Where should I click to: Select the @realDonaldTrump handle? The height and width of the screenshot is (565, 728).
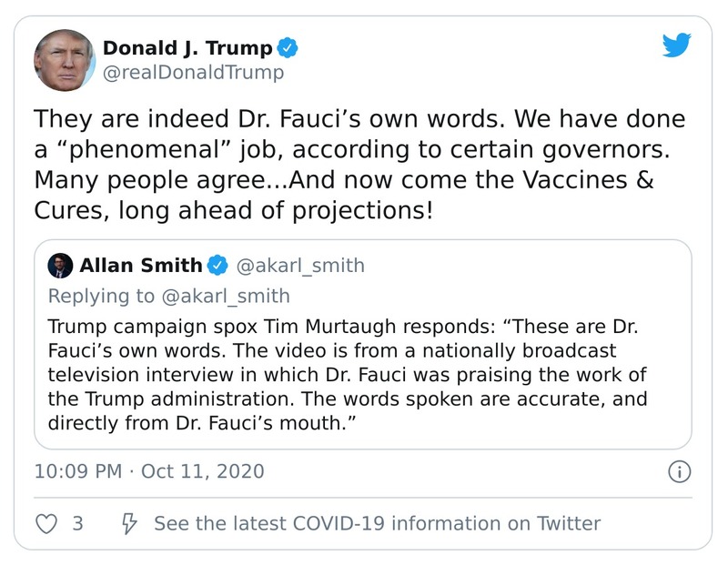194,71
